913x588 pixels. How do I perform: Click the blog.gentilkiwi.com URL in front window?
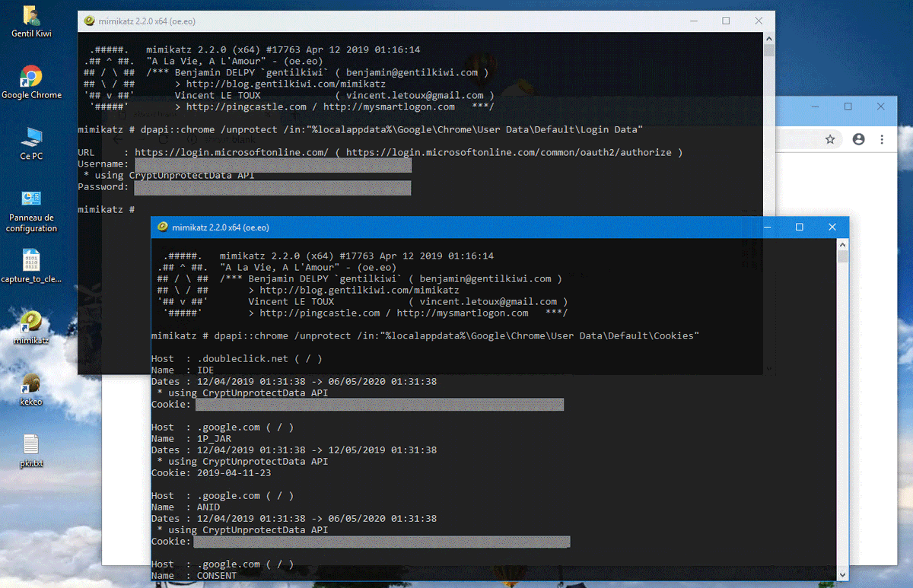pyautogui.click(x=359, y=290)
